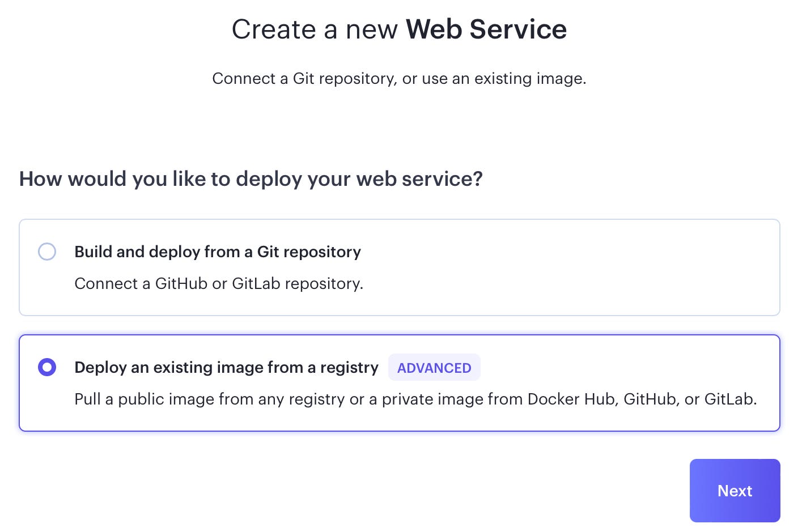802x532 pixels.
Task: Click 'Build and deploy from a Git repository' title
Action: (218, 252)
